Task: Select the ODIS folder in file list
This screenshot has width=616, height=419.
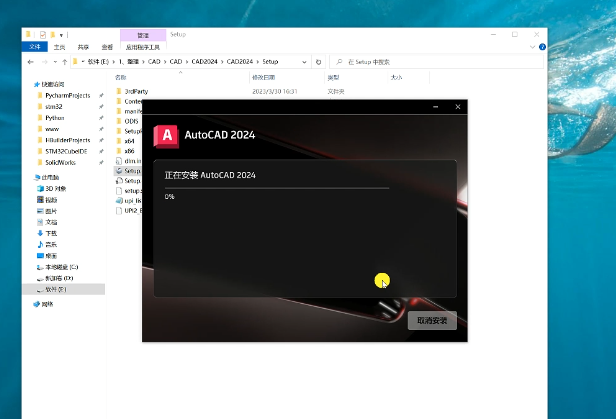Action: point(131,121)
